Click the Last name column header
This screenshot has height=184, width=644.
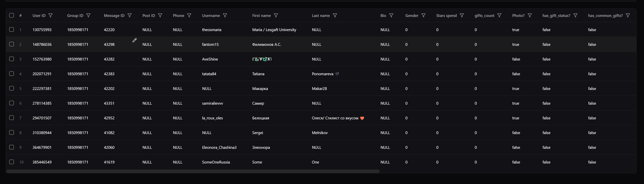point(320,15)
